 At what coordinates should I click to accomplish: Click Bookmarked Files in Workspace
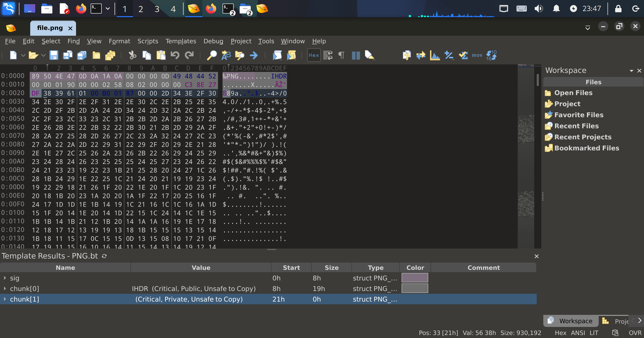[586, 148]
